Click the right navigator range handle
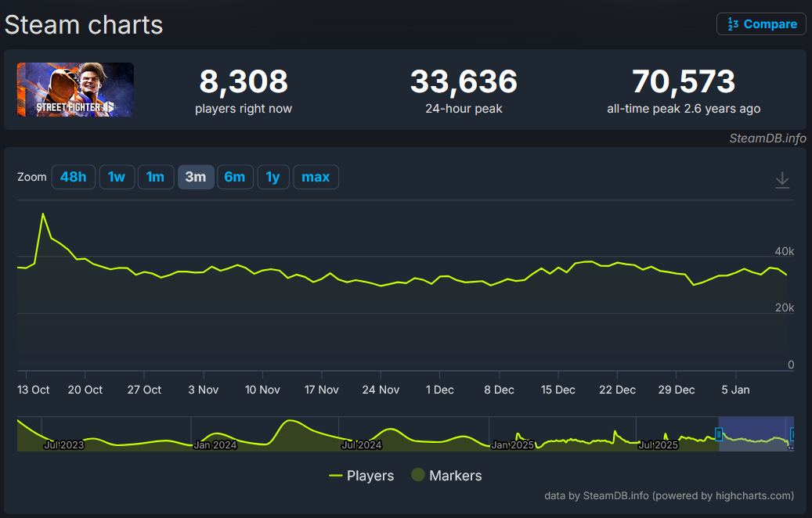 (792, 434)
